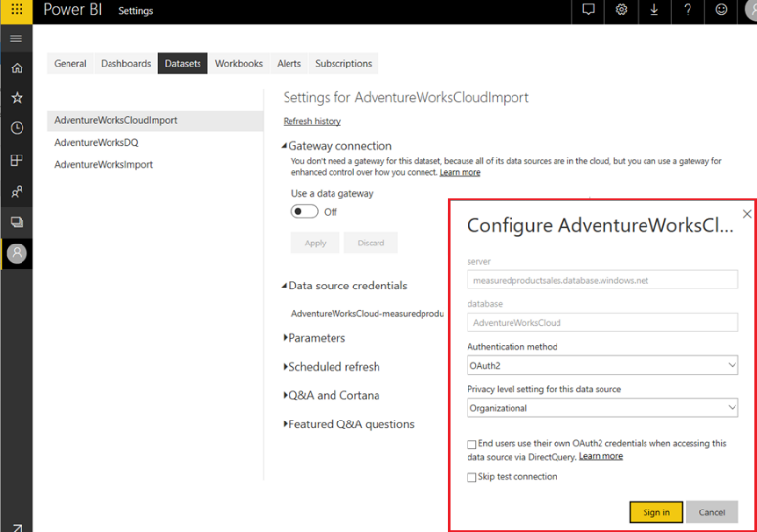Switch to Subscriptions tab
The image size is (757, 532).
(343, 64)
